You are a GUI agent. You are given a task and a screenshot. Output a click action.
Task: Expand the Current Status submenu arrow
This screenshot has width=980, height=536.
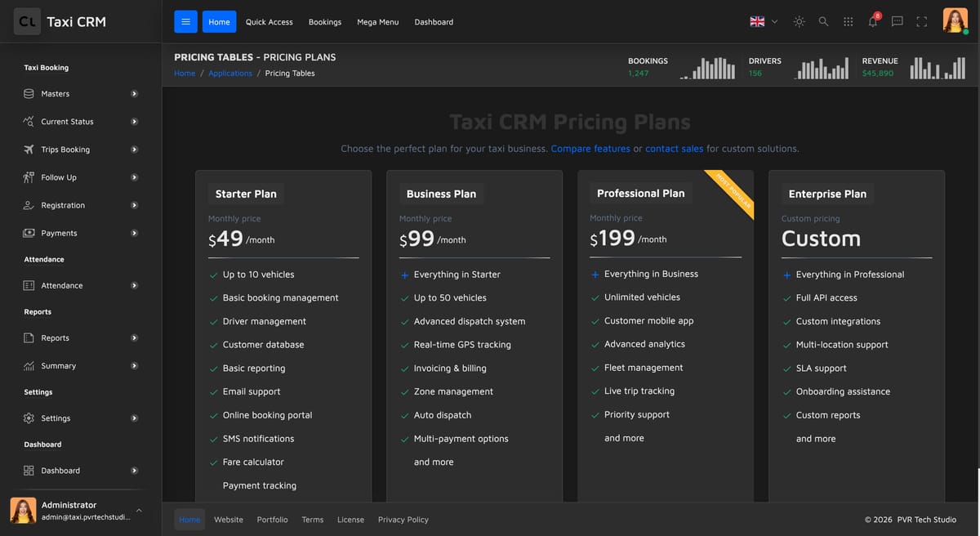tap(134, 122)
